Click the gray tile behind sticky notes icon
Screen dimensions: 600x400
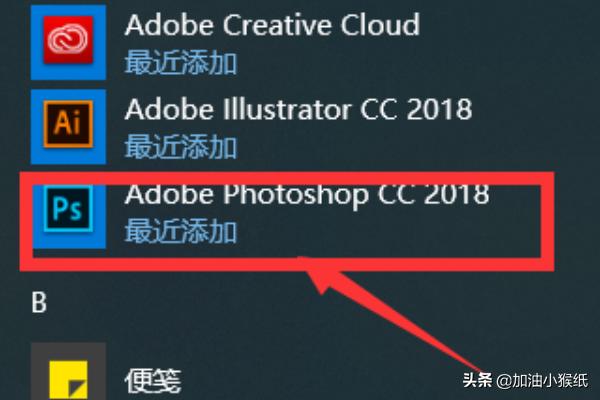(68, 371)
